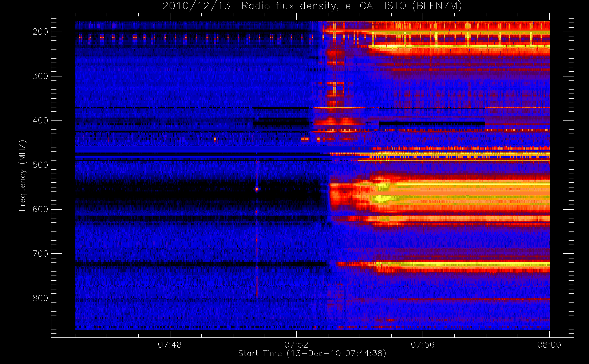Click the bright spot near 550 MHz before 07:52
This screenshot has width=589, height=364.
click(x=257, y=189)
